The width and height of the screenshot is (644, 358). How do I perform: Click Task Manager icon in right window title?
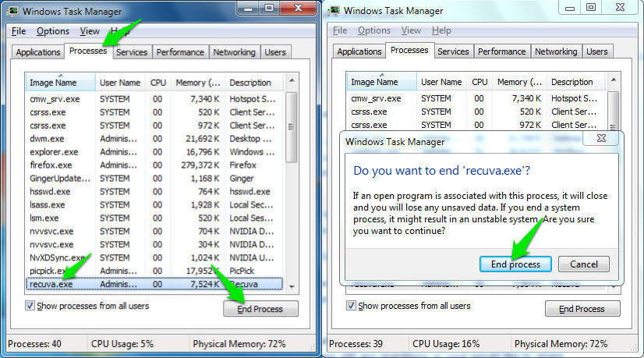pos(334,10)
